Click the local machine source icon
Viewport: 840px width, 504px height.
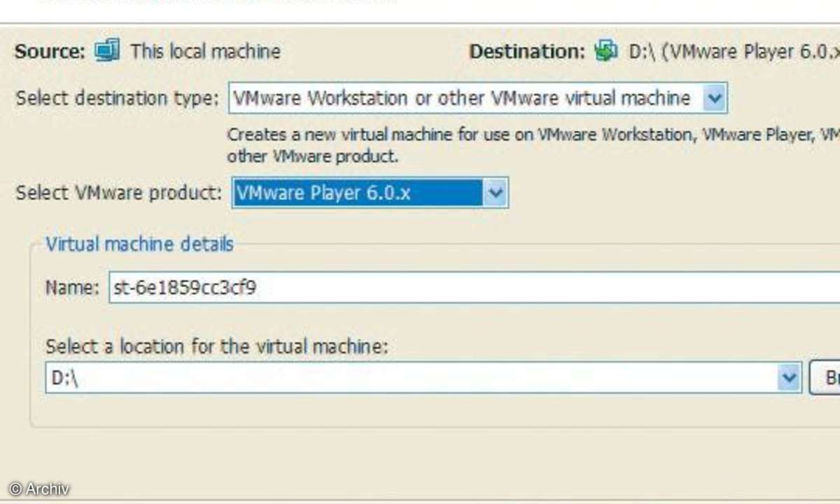point(107,52)
